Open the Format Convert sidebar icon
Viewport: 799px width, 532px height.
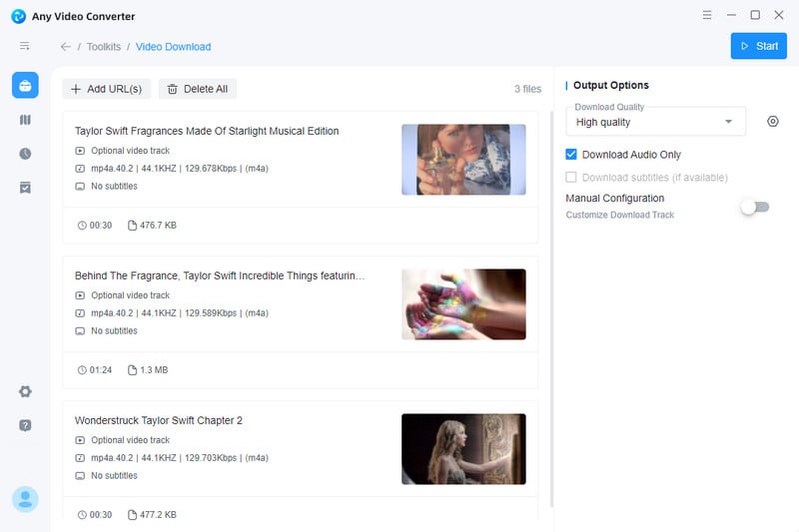25,120
